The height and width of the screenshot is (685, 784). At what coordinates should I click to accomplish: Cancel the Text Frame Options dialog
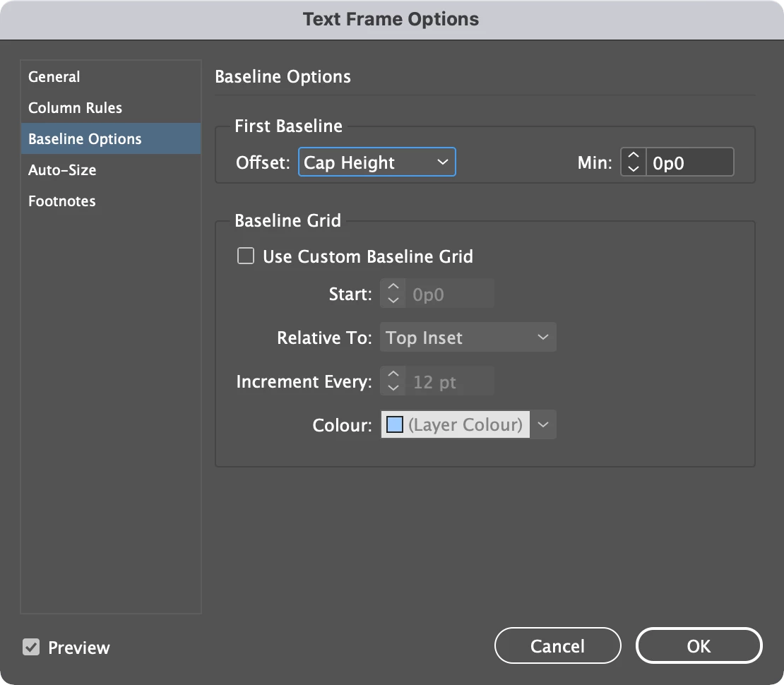point(557,646)
